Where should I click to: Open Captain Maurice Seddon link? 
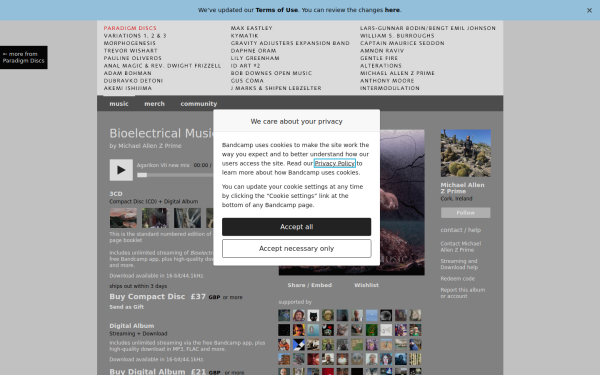(x=402, y=43)
